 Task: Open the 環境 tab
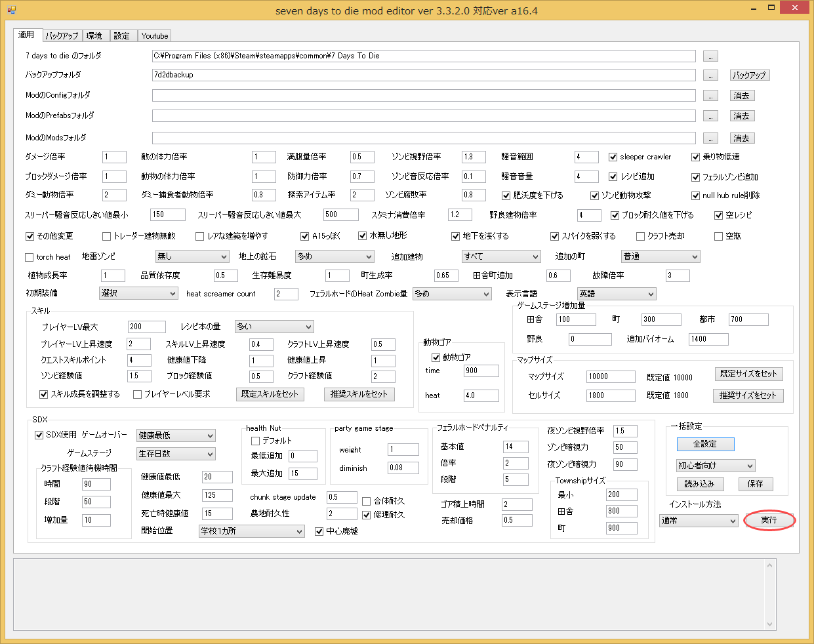tap(94, 36)
